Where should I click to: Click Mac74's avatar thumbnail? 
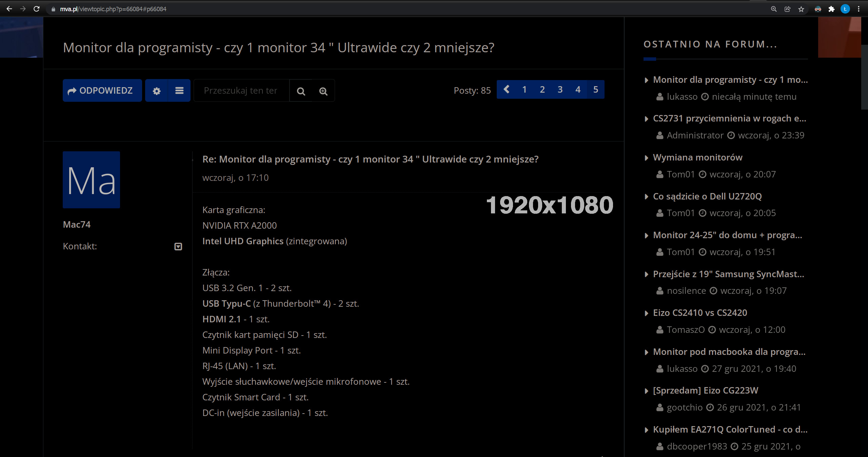click(91, 180)
